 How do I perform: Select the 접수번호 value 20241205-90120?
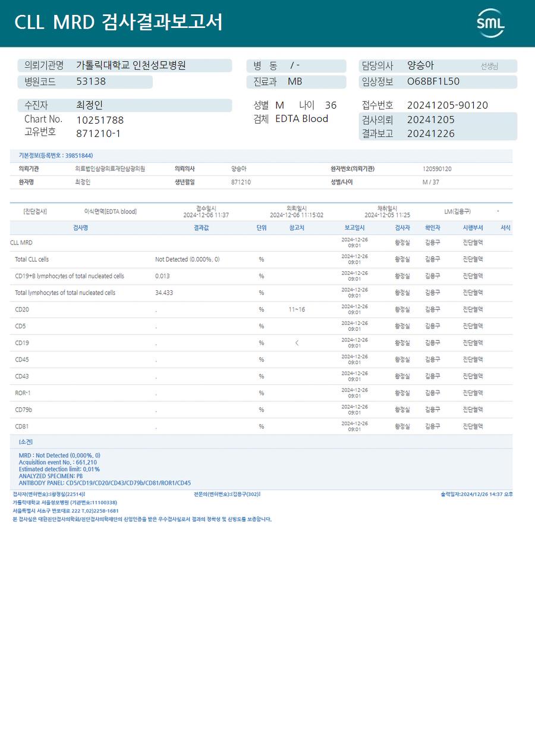coord(448,105)
